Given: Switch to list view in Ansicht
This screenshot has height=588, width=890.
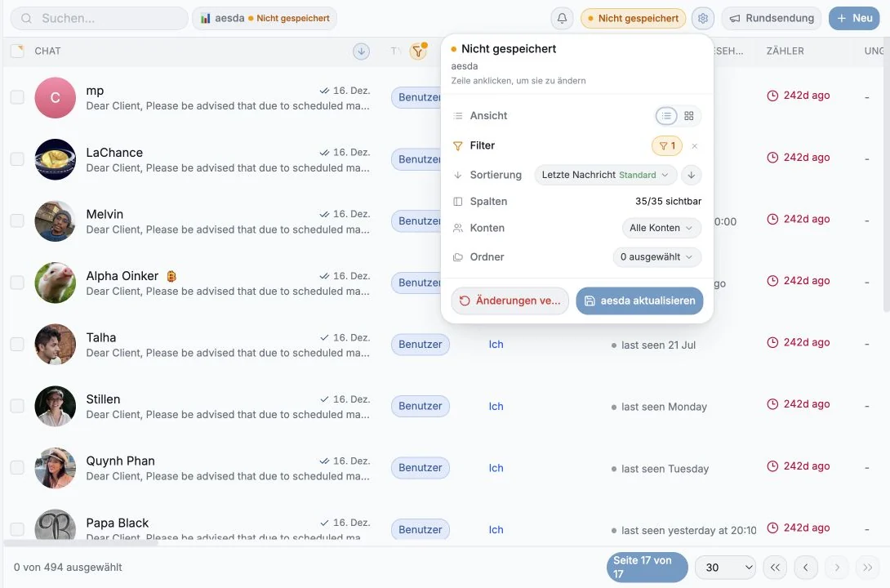Looking at the screenshot, I should [666, 116].
